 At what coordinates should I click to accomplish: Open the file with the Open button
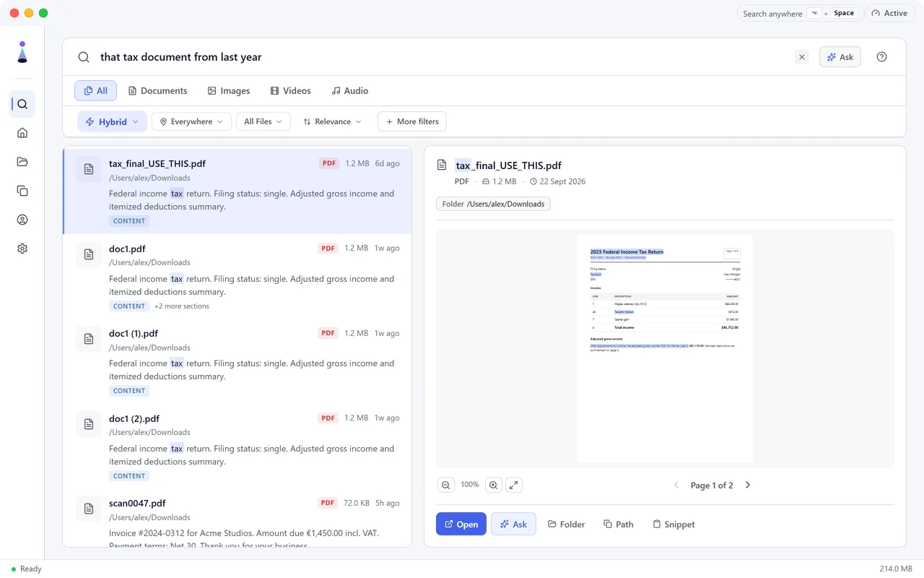[x=461, y=524]
